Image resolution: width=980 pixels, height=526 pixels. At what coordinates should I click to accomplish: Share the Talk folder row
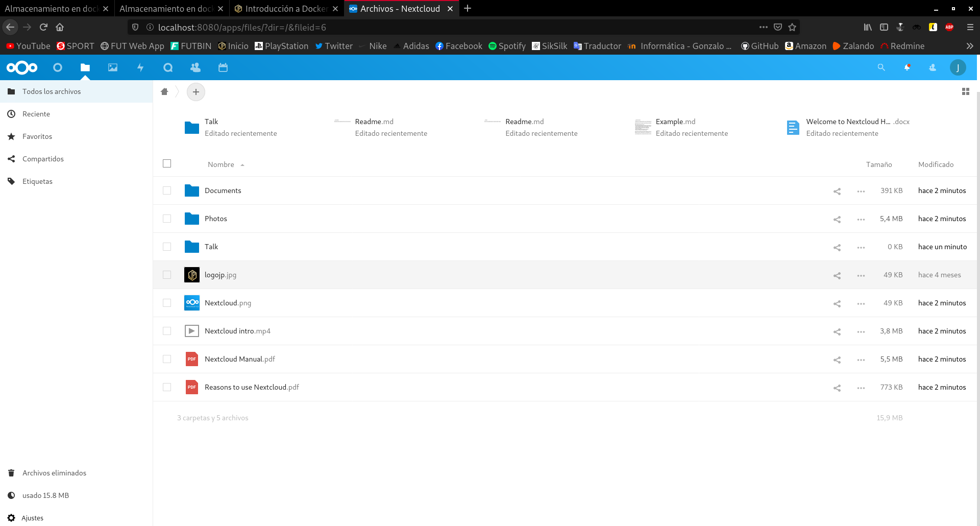tap(837, 247)
